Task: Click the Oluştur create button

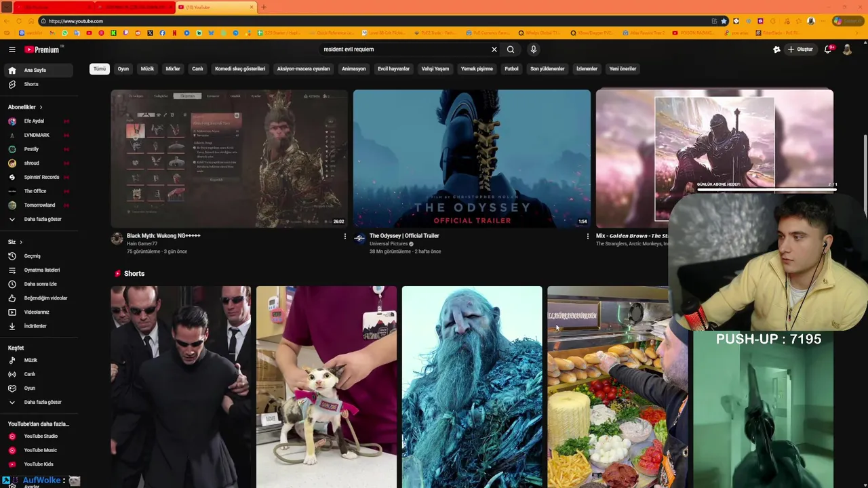Action: click(800, 49)
